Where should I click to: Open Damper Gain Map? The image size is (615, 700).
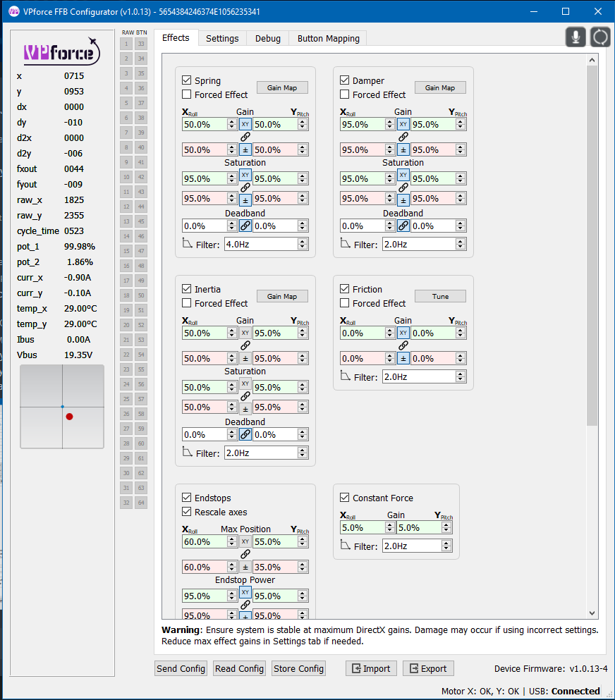pos(440,88)
